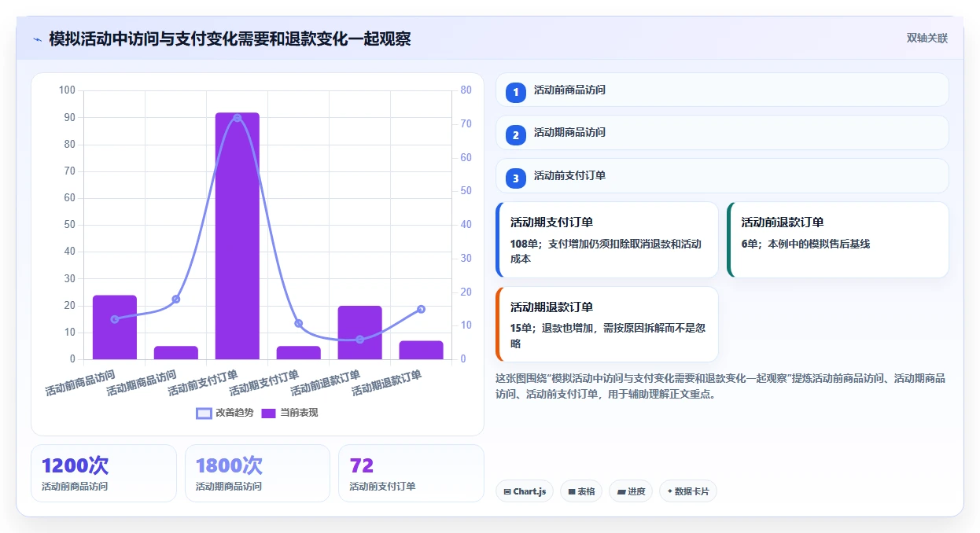Image resolution: width=980 pixels, height=533 pixels.
Task: Click the 表格 tag
Action: (x=581, y=491)
